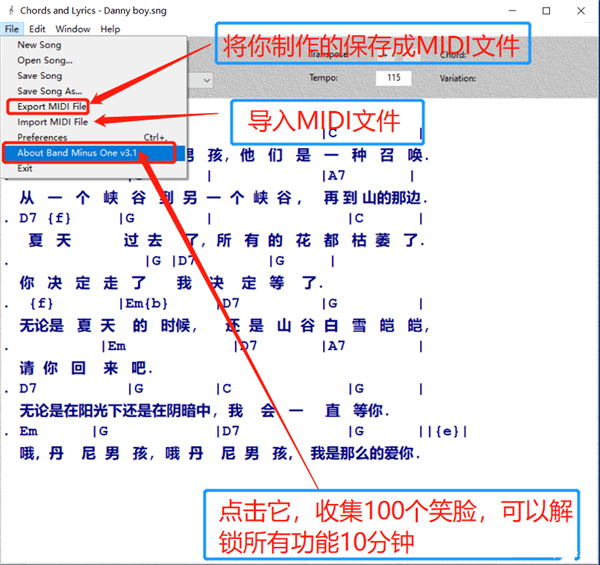Choose New Song from the File menu

(x=39, y=45)
